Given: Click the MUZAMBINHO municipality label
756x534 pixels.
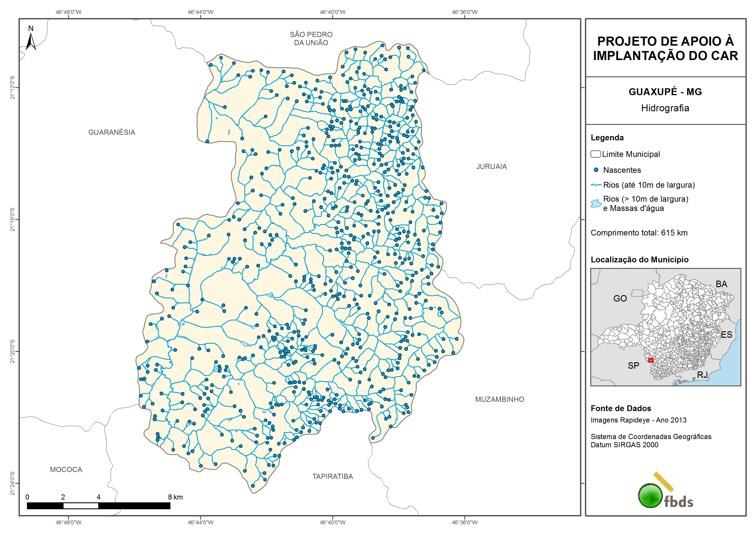Looking at the screenshot, I should 499,399.
